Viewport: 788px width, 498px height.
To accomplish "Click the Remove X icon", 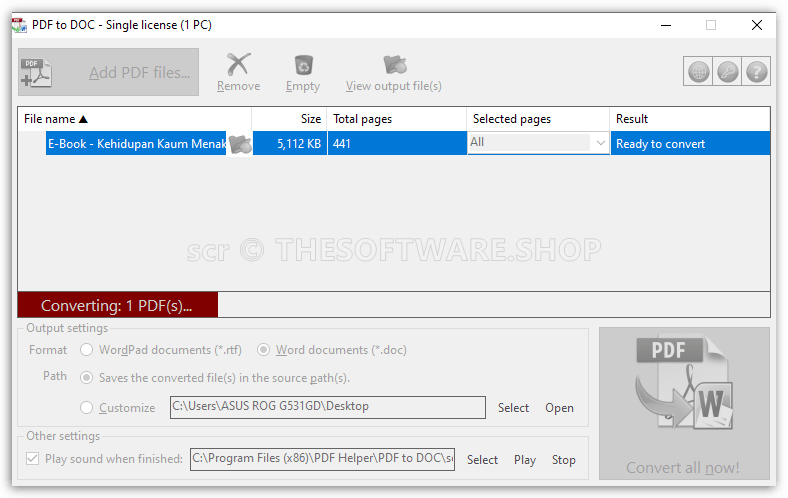I will pos(238,64).
